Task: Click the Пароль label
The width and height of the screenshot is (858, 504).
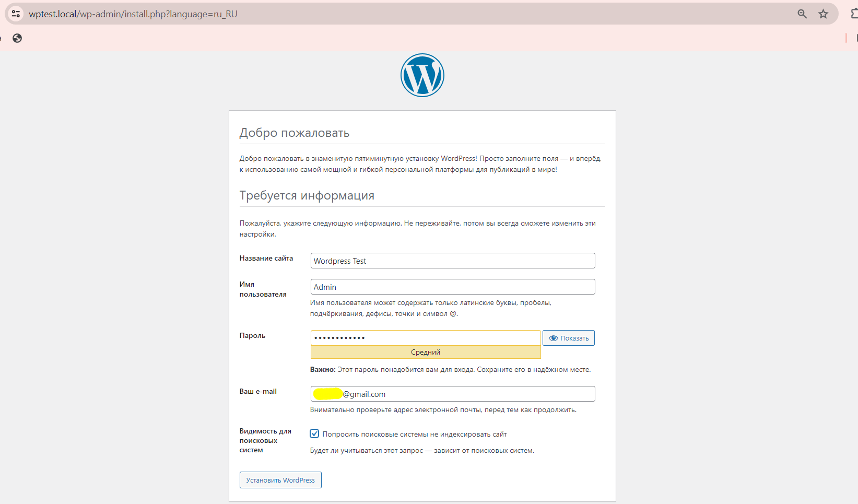Action: (x=252, y=335)
